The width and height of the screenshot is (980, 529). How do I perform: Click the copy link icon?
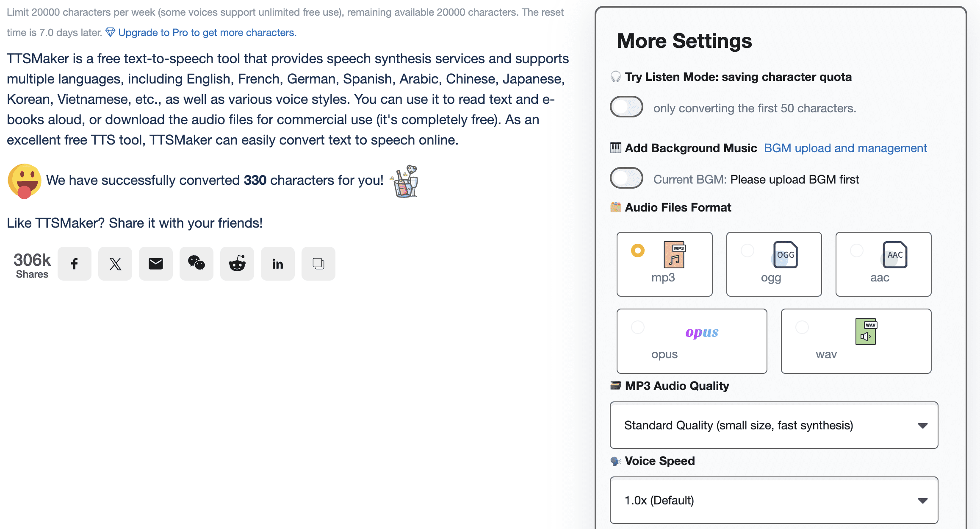tap(318, 264)
